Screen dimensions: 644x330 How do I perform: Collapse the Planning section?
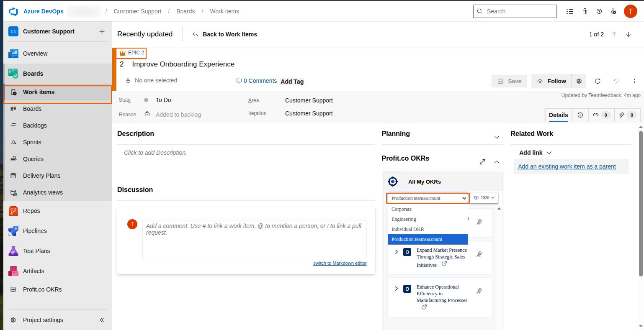coord(497,137)
